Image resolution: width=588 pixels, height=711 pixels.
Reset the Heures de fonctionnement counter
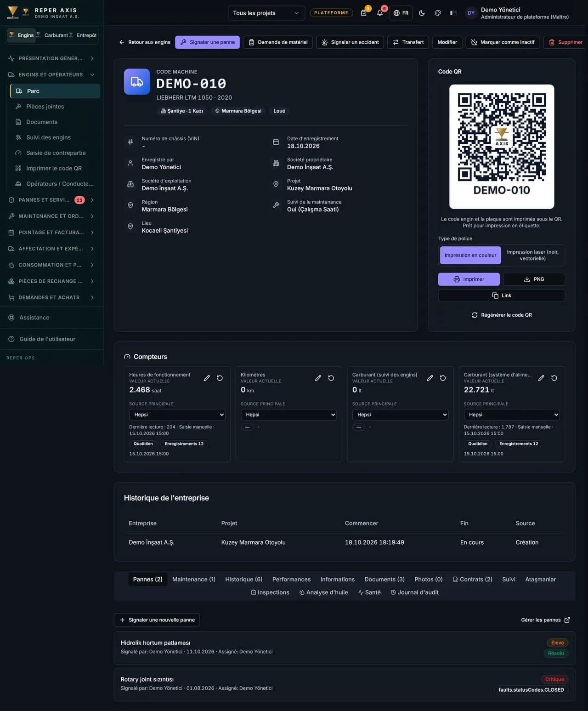coord(220,378)
